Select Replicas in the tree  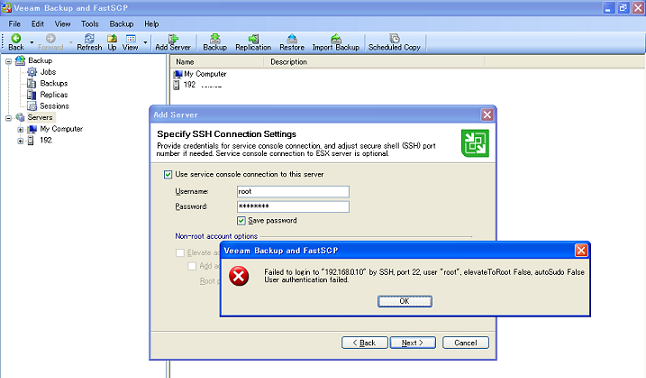click(54, 95)
